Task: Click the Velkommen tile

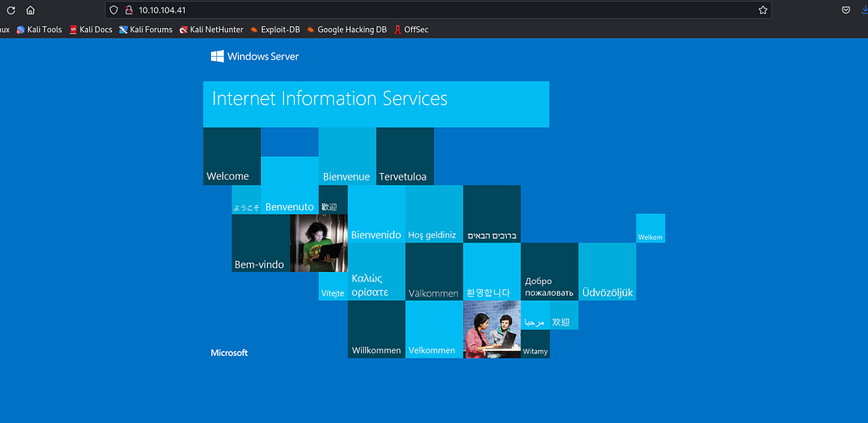Action: click(434, 330)
